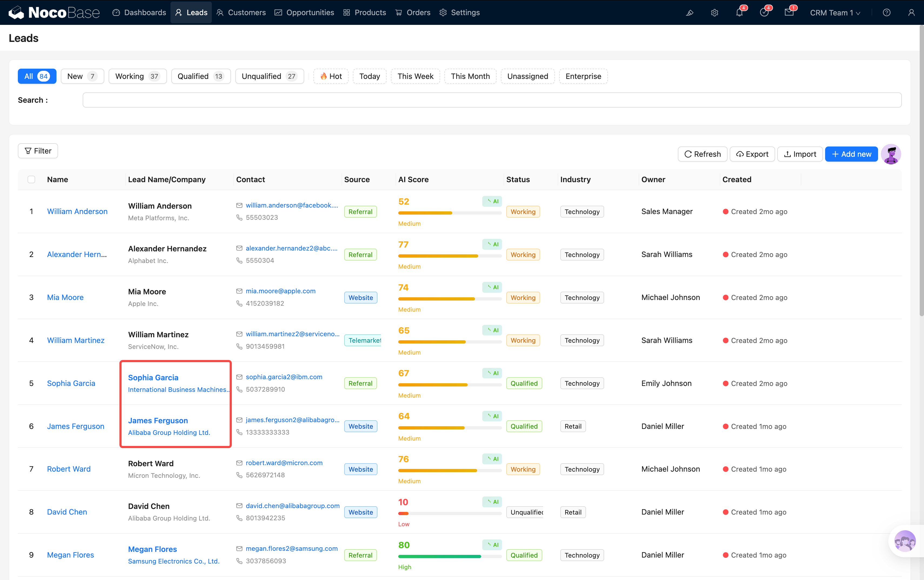Viewport: 924px width, 580px height.
Task: Open the workflow tasks checkmark icon
Action: pos(764,13)
